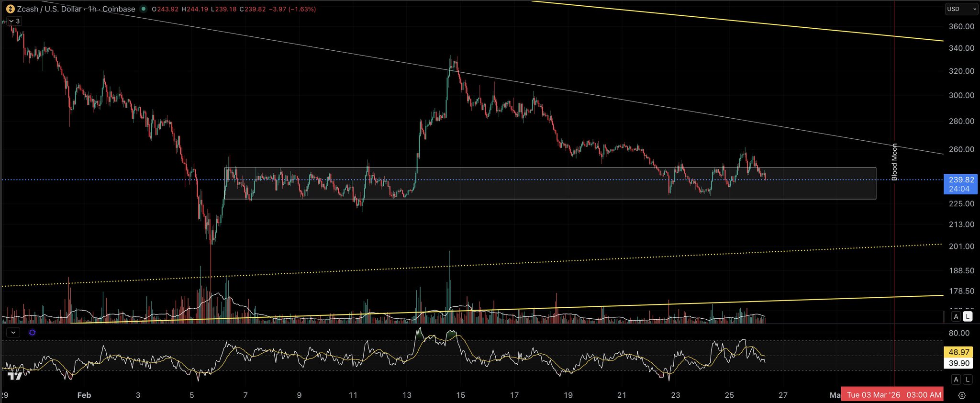Click the 178.50 price scale label

pyautogui.click(x=961, y=291)
